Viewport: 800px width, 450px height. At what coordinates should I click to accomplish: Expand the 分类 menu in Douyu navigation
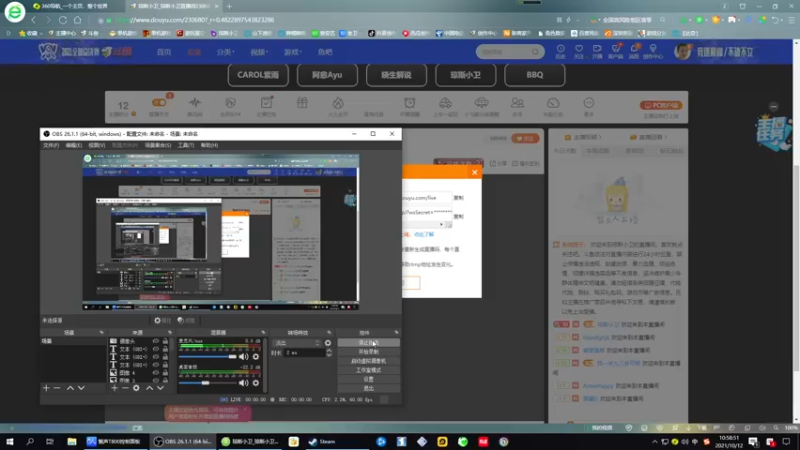pyautogui.click(x=225, y=52)
